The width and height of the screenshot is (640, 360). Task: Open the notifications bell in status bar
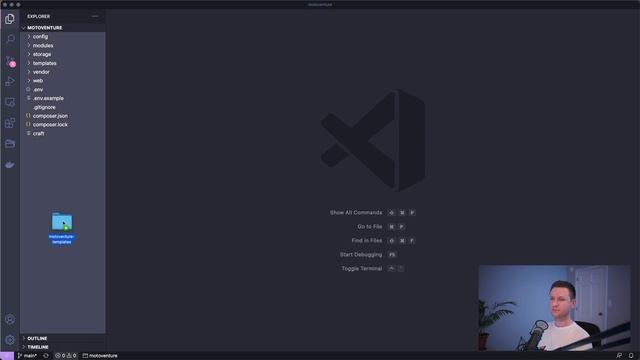tap(631, 356)
